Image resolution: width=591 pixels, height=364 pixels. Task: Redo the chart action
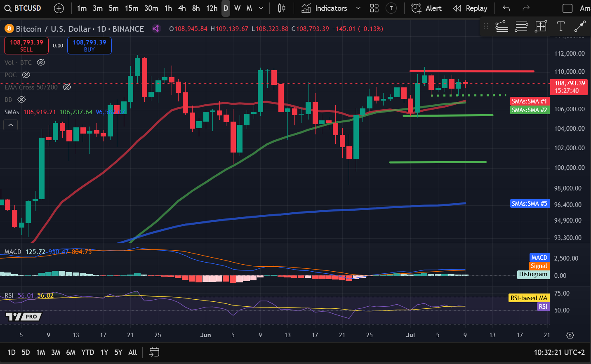coord(526,8)
